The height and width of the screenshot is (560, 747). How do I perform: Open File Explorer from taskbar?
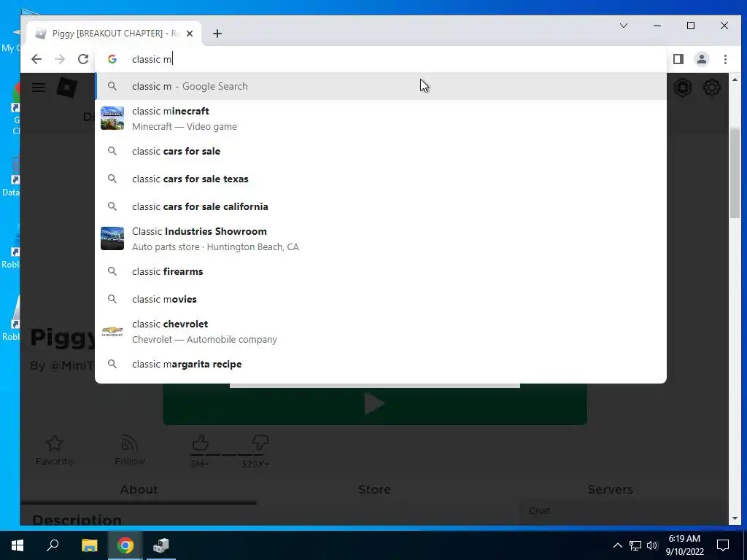89,545
